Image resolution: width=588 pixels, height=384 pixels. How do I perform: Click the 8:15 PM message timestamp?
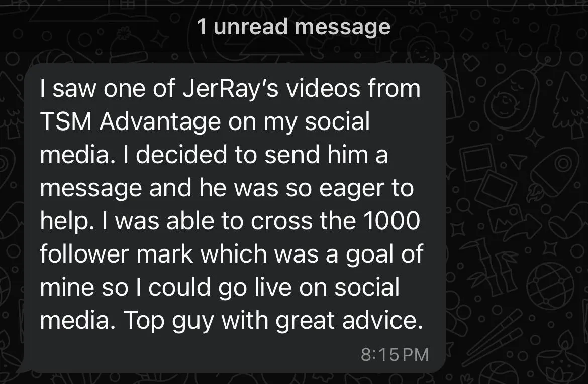[x=395, y=355]
